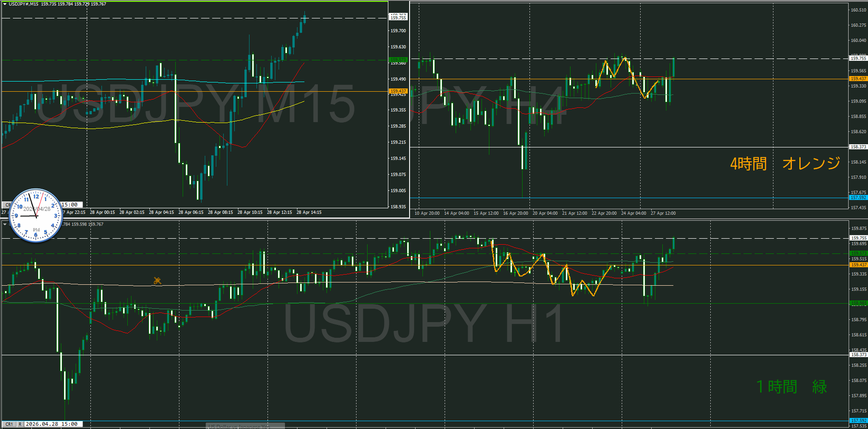This screenshot has height=429, width=868.
Task: Click the crossed-tools marker icon in the H1 chart
Action: tap(157, 281)
